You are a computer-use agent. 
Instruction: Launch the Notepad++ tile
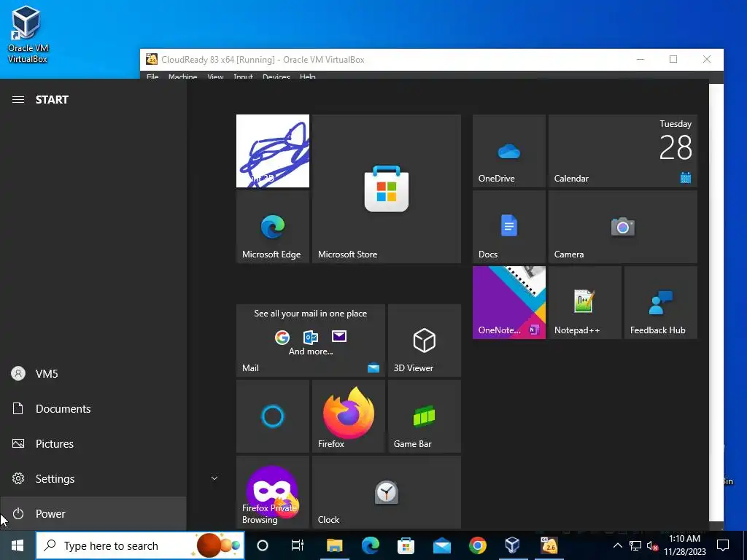(x=584, y=303)
